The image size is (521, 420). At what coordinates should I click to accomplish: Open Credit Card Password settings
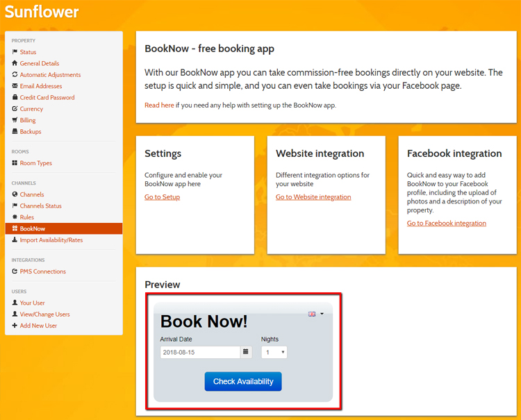pyautogui.click(x=47, y=97)
